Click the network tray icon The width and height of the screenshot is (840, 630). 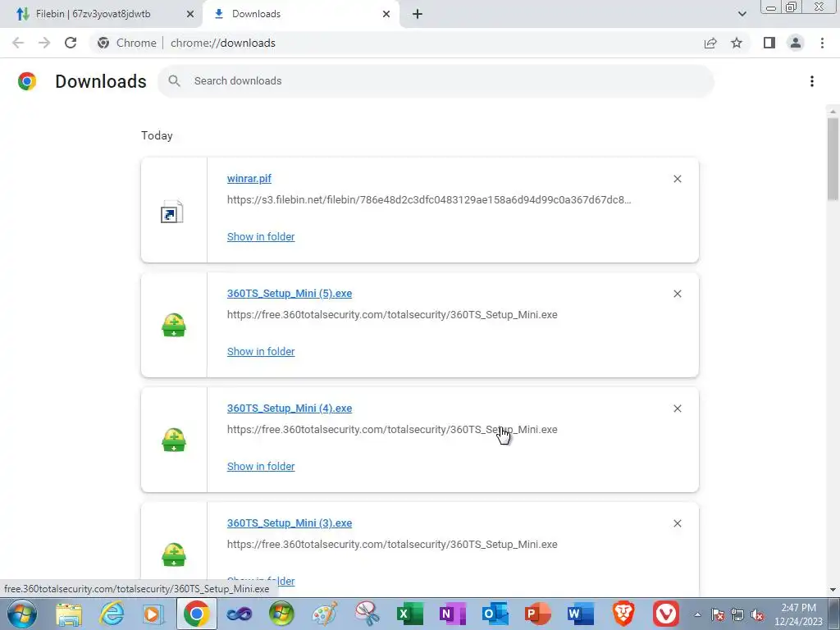coord(737,615)
